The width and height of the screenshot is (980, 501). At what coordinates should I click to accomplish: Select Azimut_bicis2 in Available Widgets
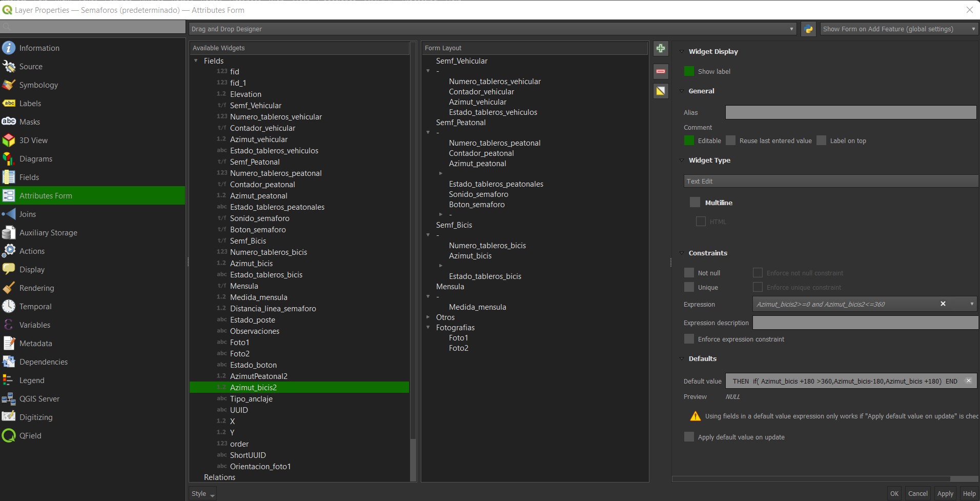(299, 387)
